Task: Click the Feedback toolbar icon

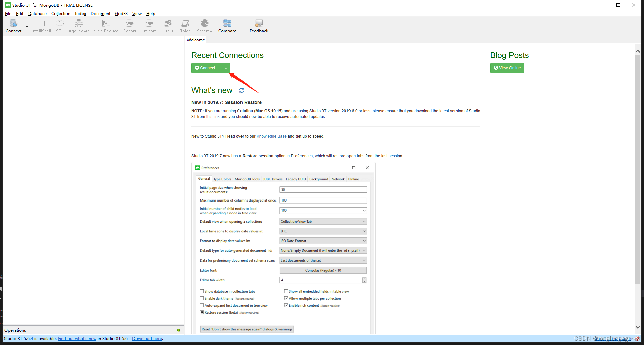Action: coord(259,26)
